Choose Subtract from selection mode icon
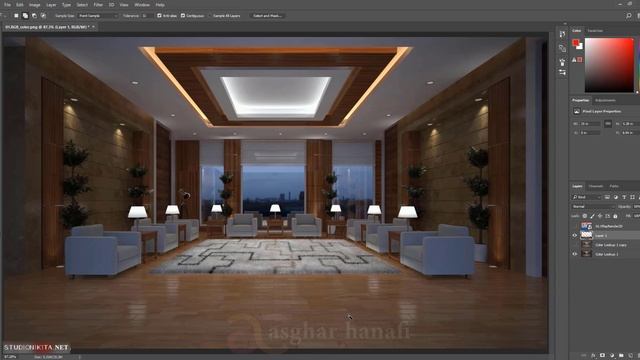The width and height of the screenshot is (640, 360). 34,16
